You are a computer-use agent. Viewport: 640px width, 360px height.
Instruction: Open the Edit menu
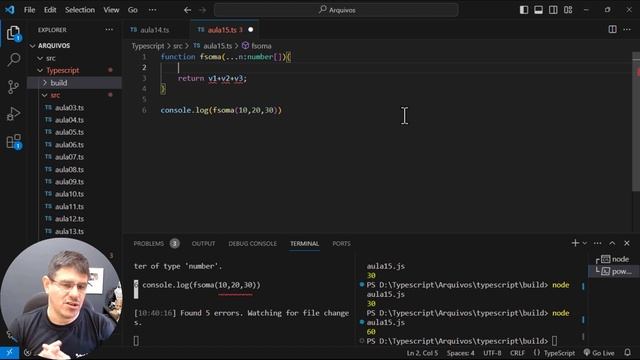50,10
